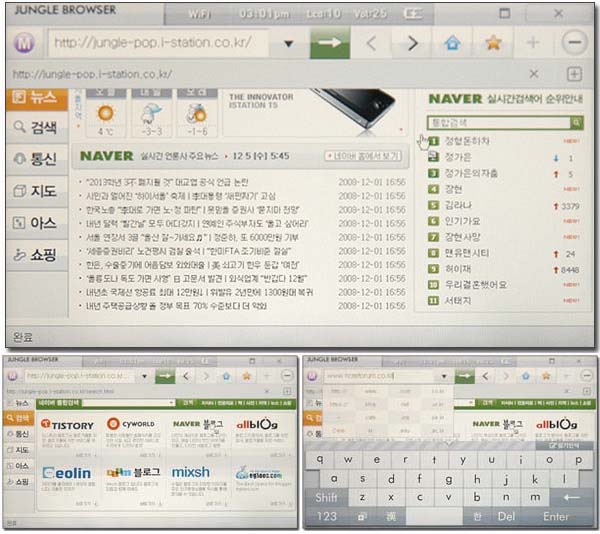
Task: Expand the main window URL history dropdown
Action: [x=289, y=44]
